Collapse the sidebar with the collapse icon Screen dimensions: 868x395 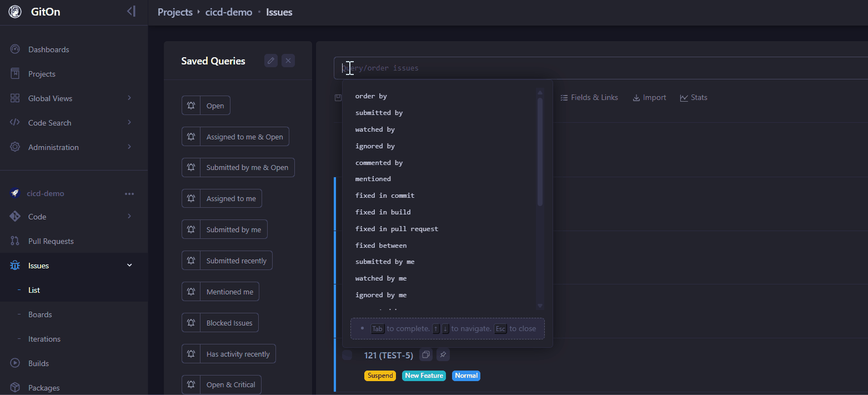click(x=131, y=11)
